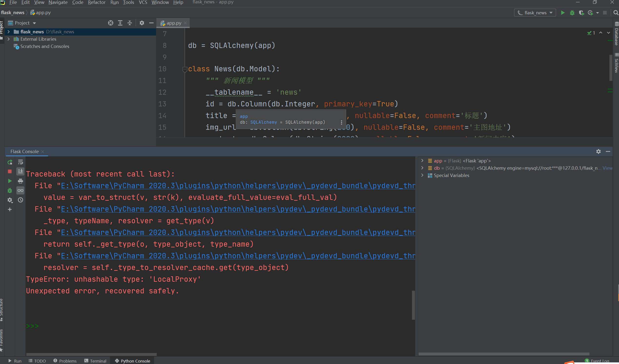Stop the Flask Console process
Image resolution: width=619 pixels, height=364 pixels.
[x=10, y=171]
